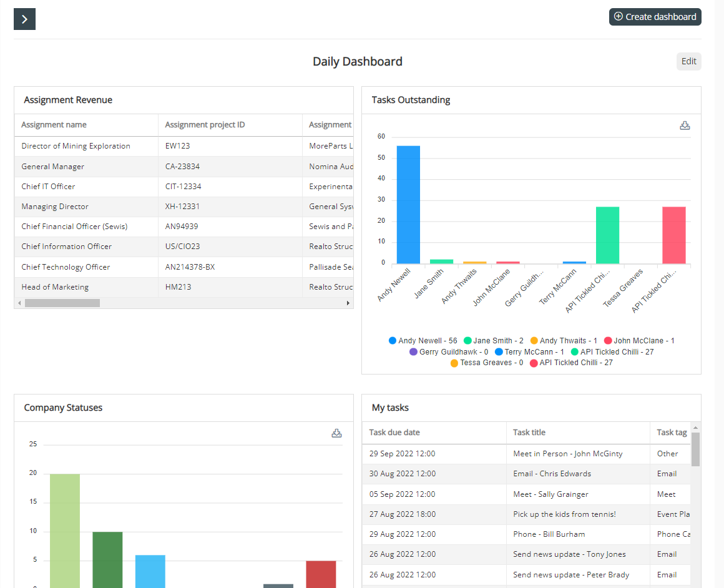Click the Edit dashboard button
This screenshot has height=588, width=724.
(688, 61)
